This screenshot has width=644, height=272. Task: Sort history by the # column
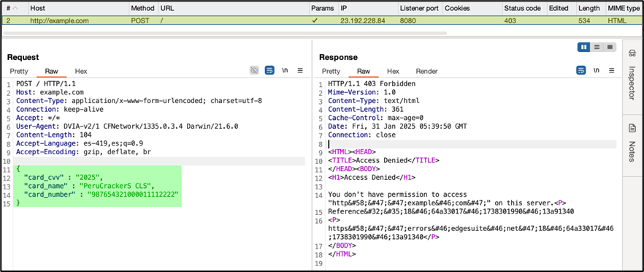pos(12,8)
